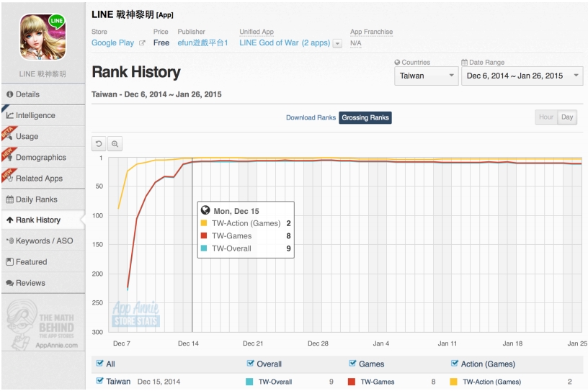Screen dimensions: 588x391
Task: Switch chart granularity to Hour
Action: pyautogui.click(x=546, y=117)
